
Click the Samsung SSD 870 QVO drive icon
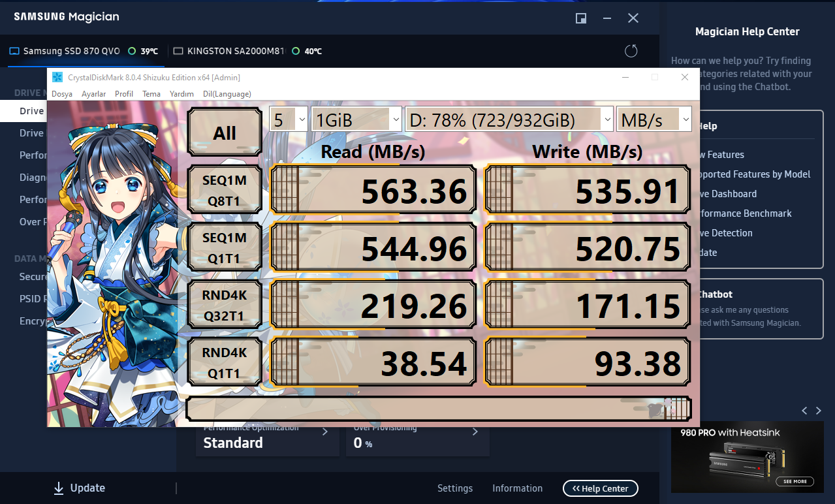[x=14, y=51]
